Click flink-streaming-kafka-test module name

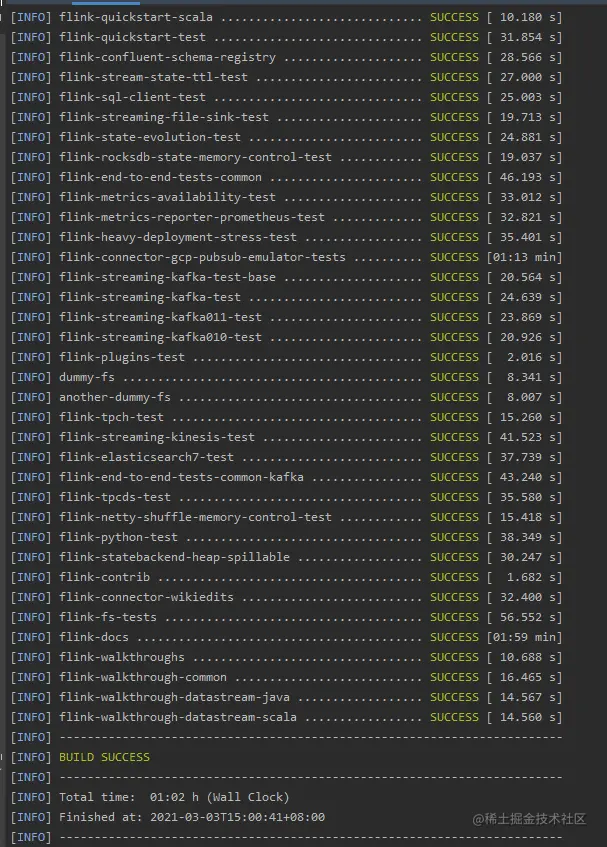pos(150,297)
